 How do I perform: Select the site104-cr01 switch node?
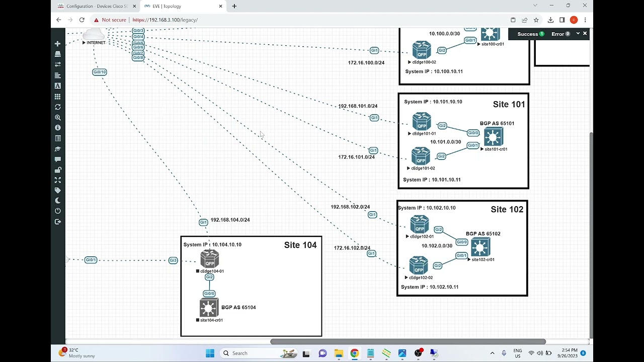pos(209,308)
